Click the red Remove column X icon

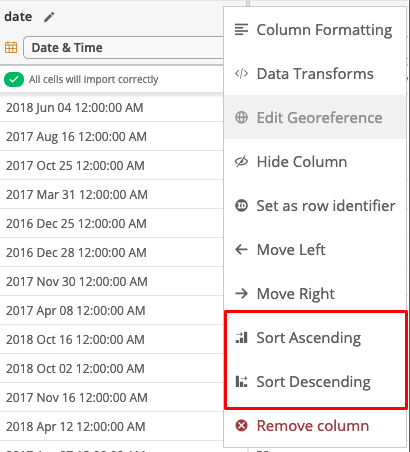tap(241, 426)
